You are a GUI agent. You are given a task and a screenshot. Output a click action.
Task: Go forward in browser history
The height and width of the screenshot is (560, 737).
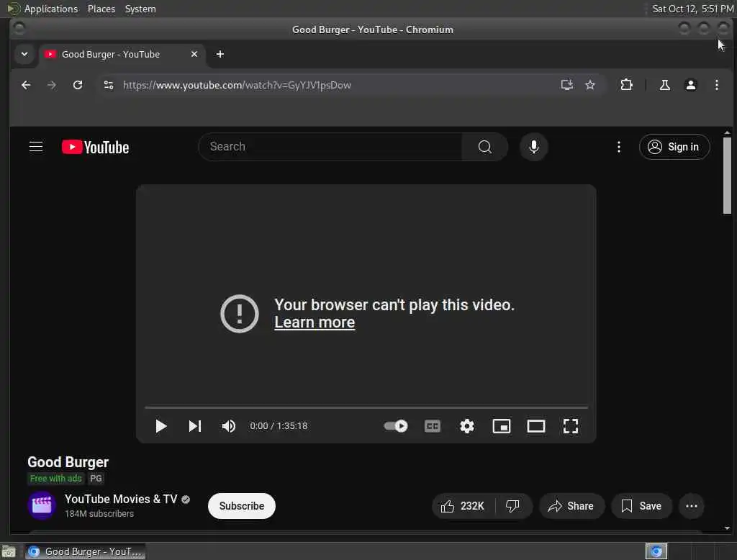(x=52, y=85)
